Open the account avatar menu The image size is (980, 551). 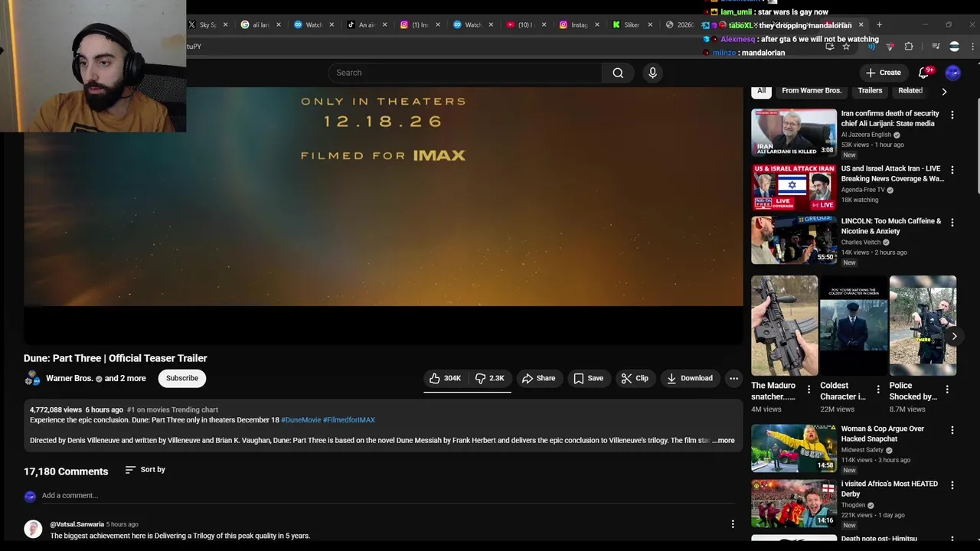953,73
